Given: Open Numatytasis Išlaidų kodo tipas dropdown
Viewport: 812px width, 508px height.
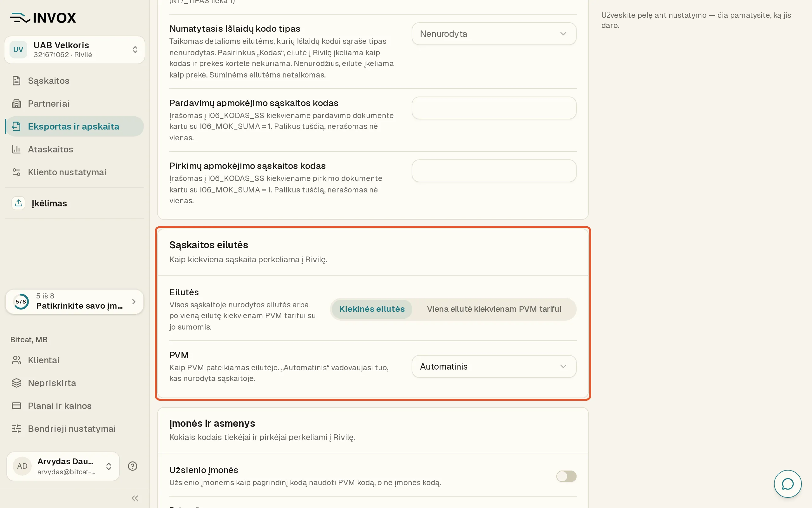Looking at the screenshot, I should [494, 34].
